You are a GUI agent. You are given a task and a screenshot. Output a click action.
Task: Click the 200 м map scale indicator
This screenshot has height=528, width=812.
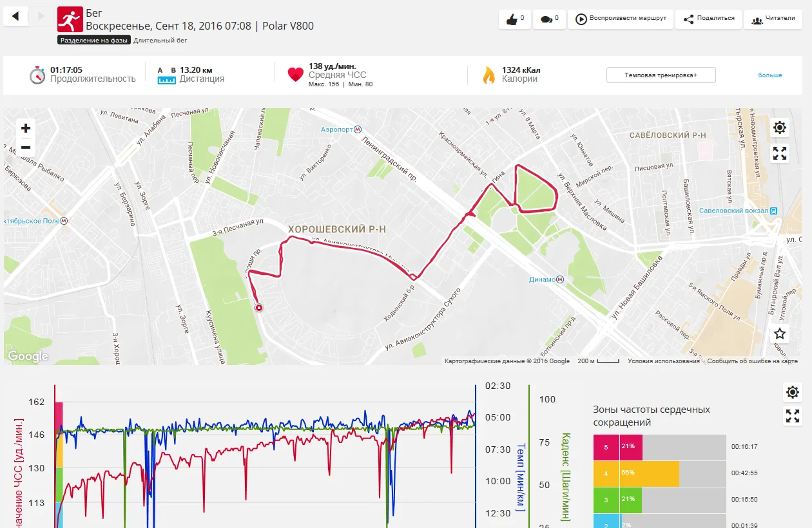coord(598,361)
